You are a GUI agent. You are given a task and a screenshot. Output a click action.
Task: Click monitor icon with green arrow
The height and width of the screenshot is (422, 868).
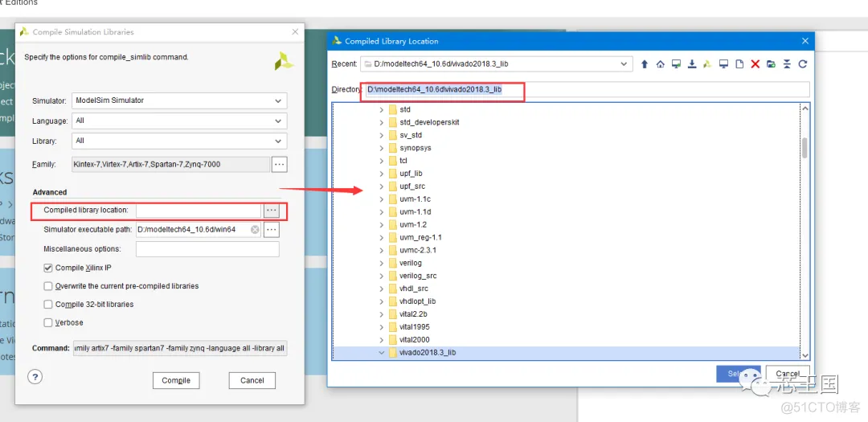point(676,64)
